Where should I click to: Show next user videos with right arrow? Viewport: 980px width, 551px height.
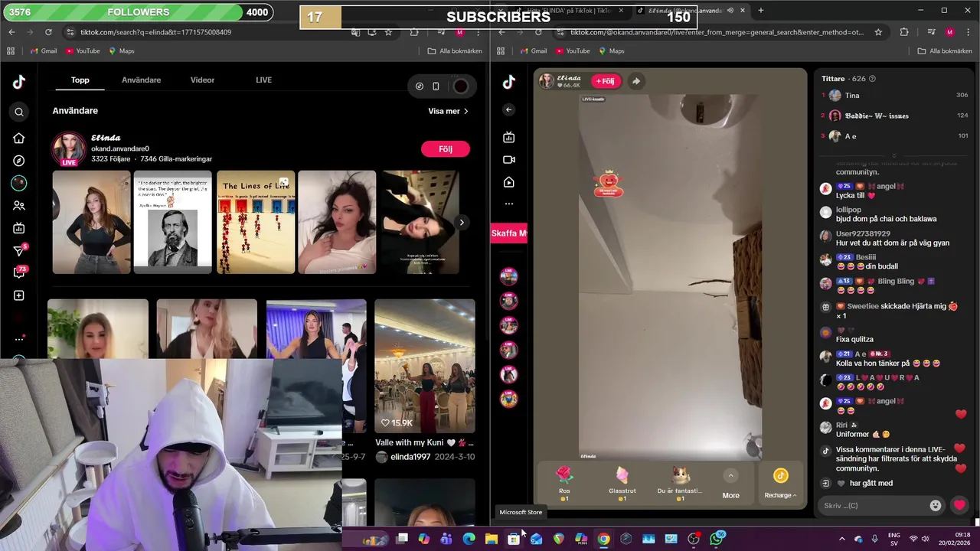(462, 223)
